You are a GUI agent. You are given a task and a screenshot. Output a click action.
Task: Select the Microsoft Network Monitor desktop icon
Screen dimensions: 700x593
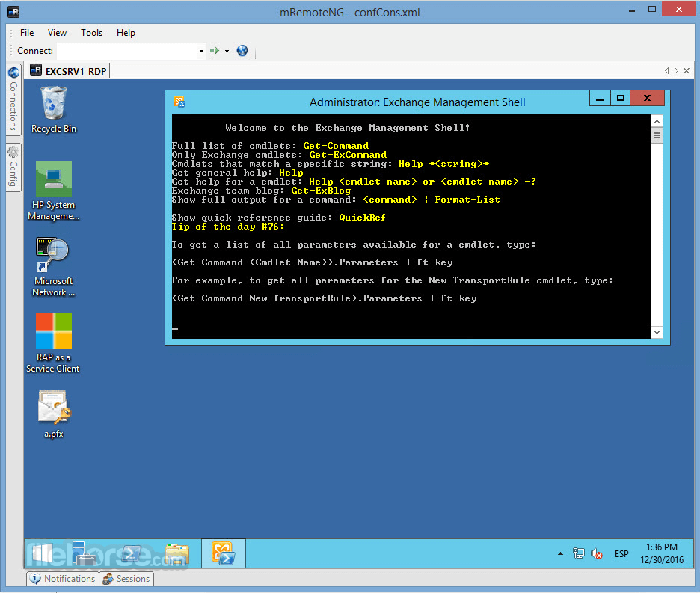(x=54, y=268)
